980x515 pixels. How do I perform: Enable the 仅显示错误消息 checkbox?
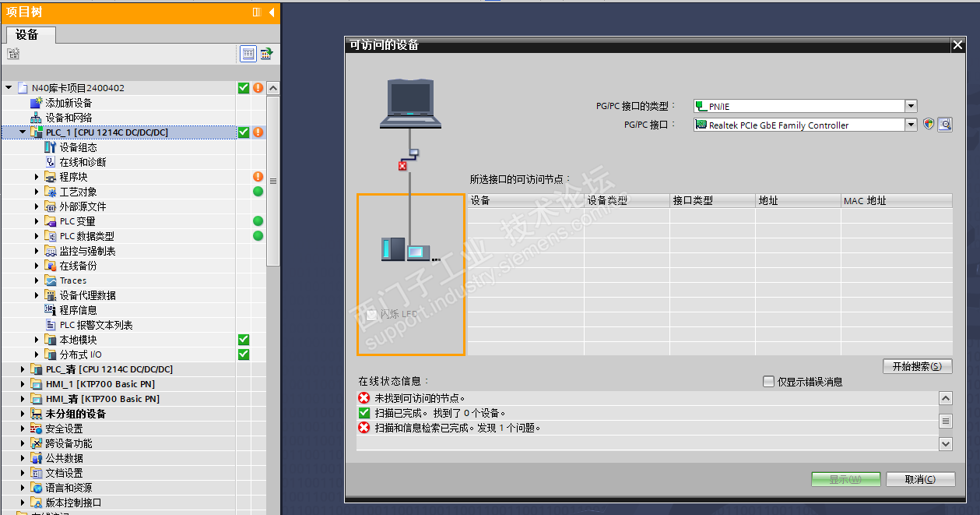point(769,382)
